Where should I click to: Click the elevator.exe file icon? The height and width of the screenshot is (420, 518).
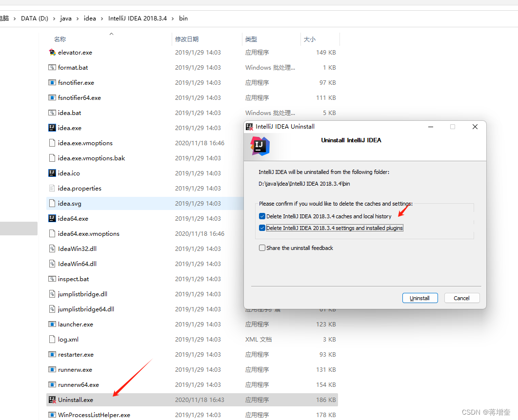52,53
